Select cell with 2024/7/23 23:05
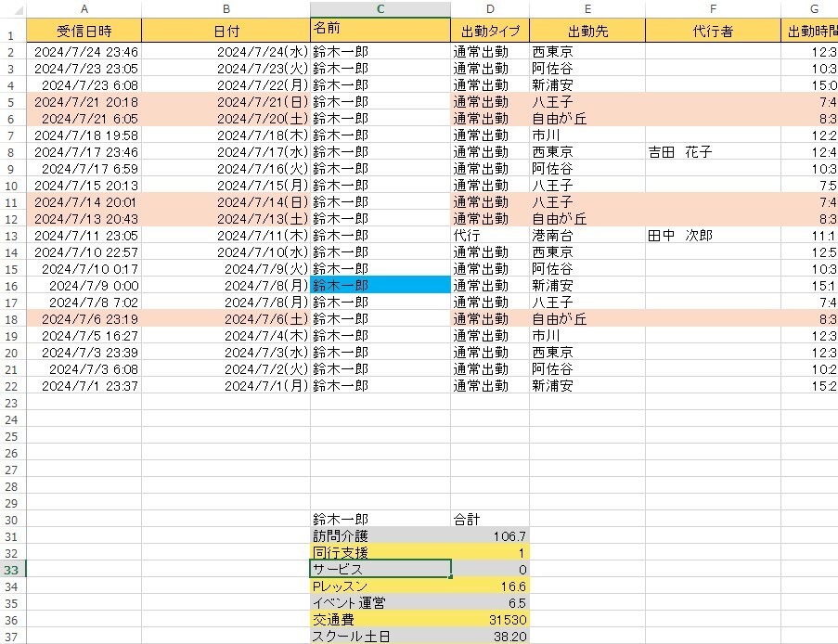 coord(84,69)
